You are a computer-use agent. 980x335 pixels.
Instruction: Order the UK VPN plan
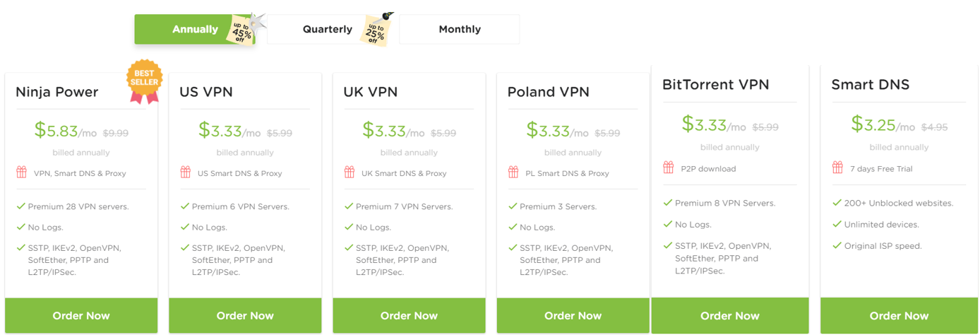click(x=409, y=315)
